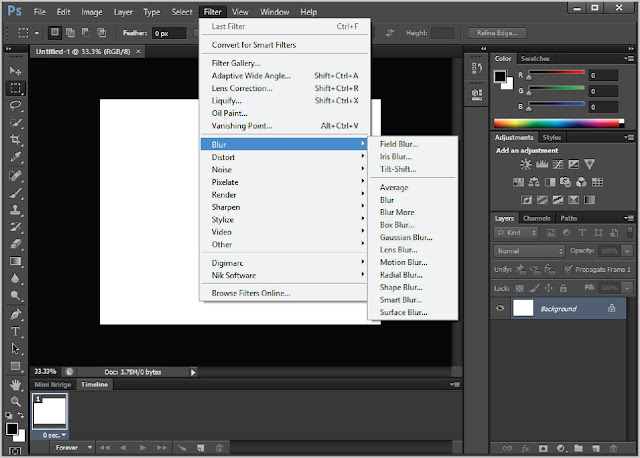The width and height of the screenshot is (640, 458).
Task: Enable Add to selection mode button
Action: click(70, 33)
